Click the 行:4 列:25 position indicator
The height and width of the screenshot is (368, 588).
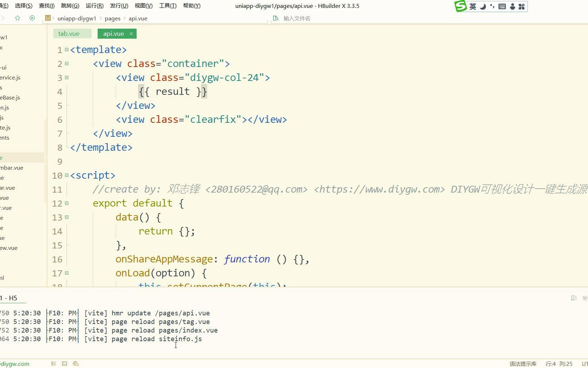pos(559,364)
